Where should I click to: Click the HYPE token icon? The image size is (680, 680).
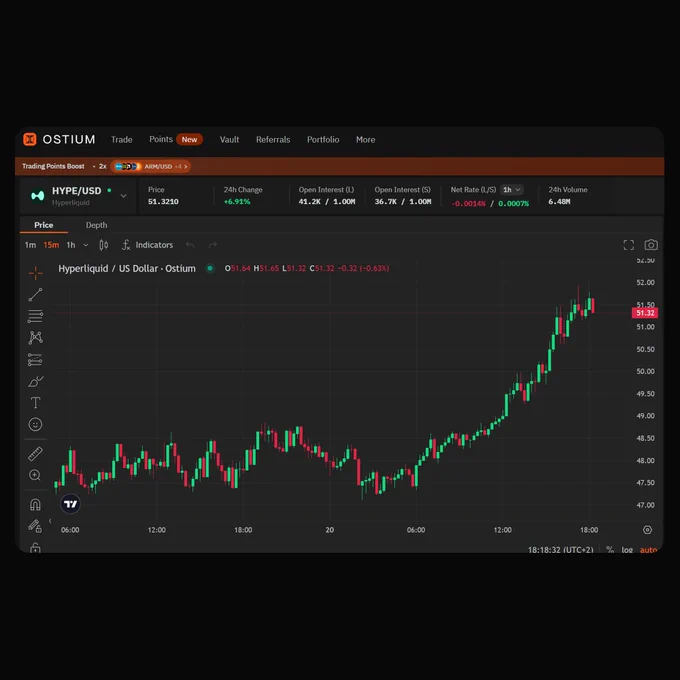point(38,196)
